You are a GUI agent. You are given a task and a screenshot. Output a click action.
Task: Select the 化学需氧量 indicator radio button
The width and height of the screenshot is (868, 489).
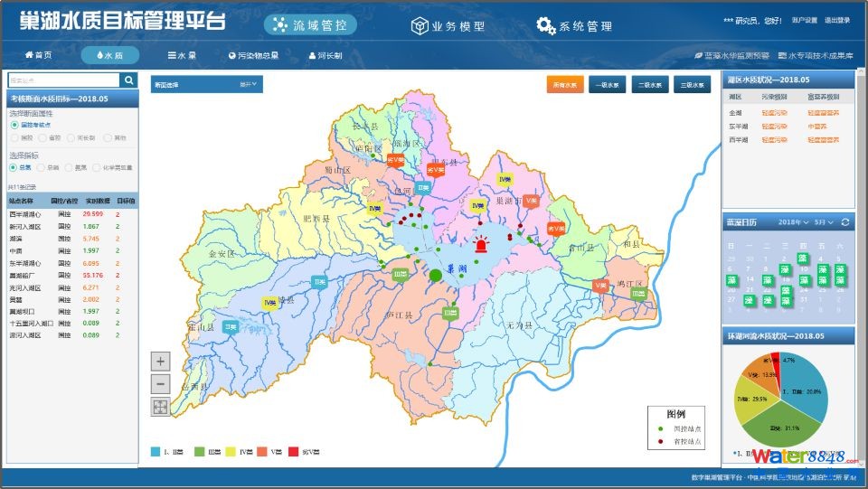[x=96, y=167]
